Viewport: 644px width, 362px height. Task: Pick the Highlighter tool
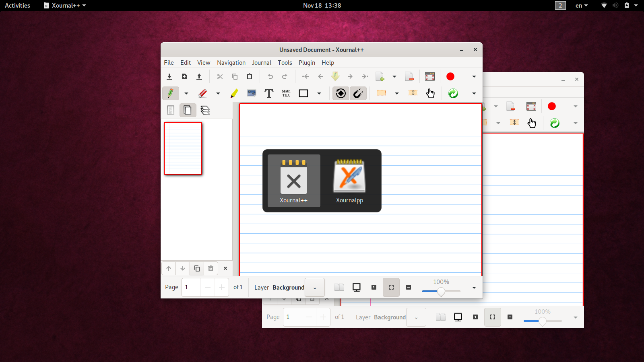[234, 93]
